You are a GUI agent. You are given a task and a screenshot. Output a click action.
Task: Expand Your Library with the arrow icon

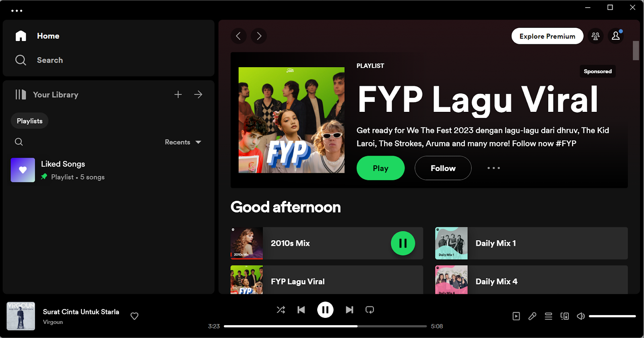[198, 95]
